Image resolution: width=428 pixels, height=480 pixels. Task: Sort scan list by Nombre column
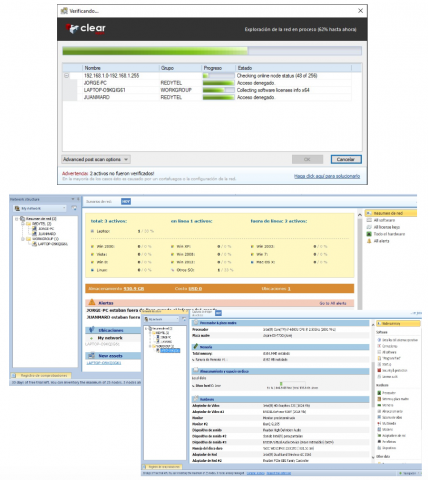(x=121, y=68)
